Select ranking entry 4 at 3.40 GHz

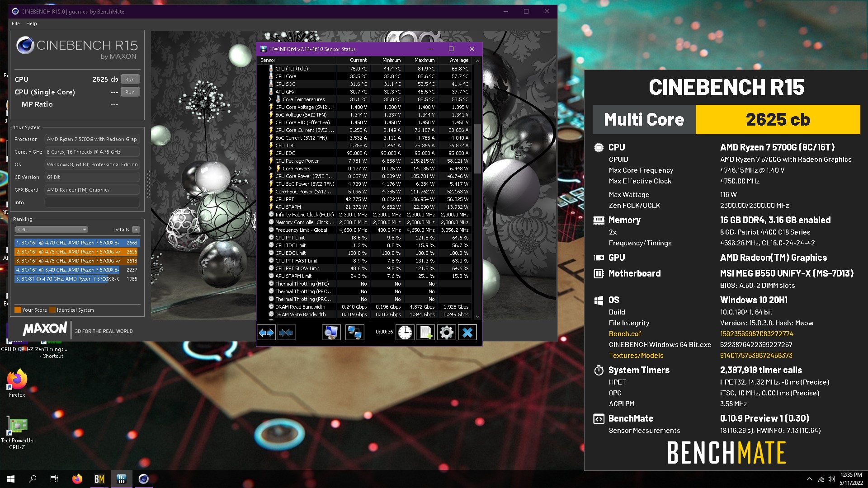tap(77, 270)
